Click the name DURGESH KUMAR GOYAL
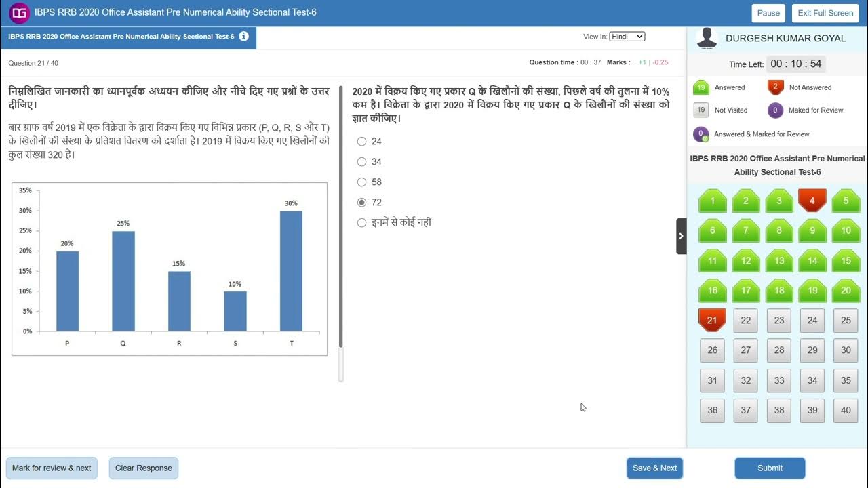Image resolution: width=868 pixels, height=488 pixels. pos(786,39)
